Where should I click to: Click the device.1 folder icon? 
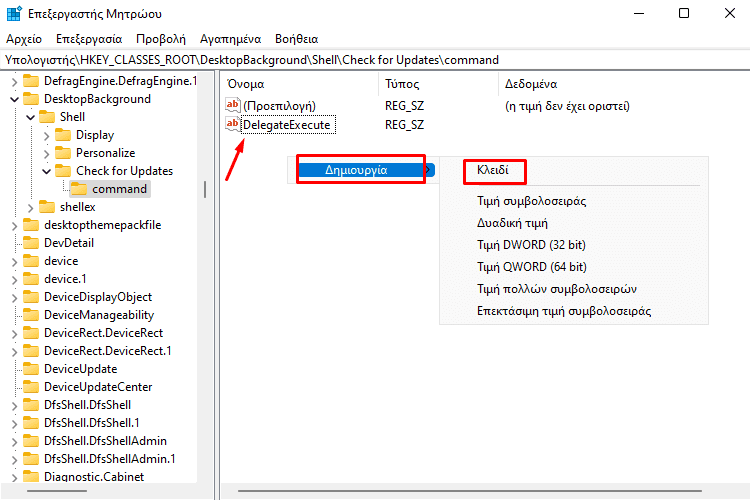click(x=31, y=279)
